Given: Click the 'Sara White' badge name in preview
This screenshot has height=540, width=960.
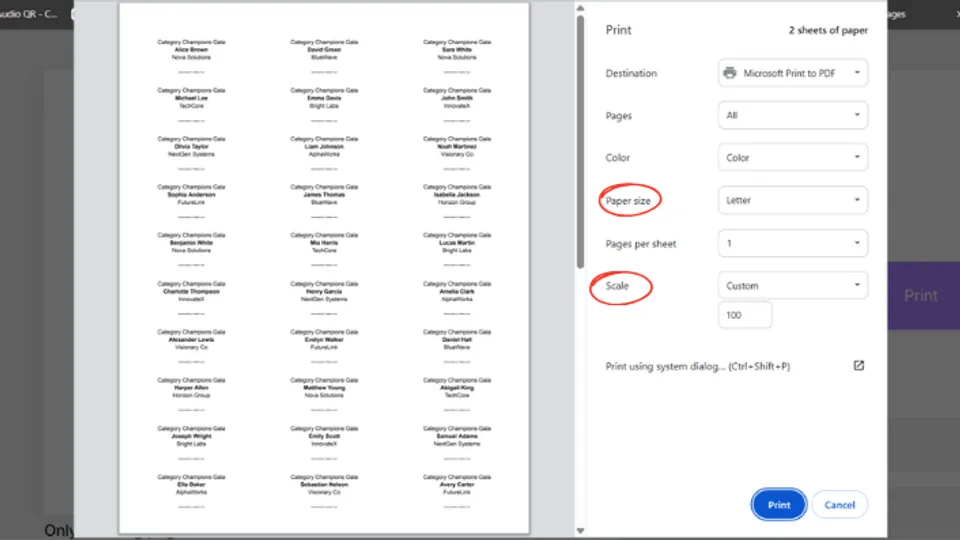Looking at the screenshot, I should click(457, 50).
